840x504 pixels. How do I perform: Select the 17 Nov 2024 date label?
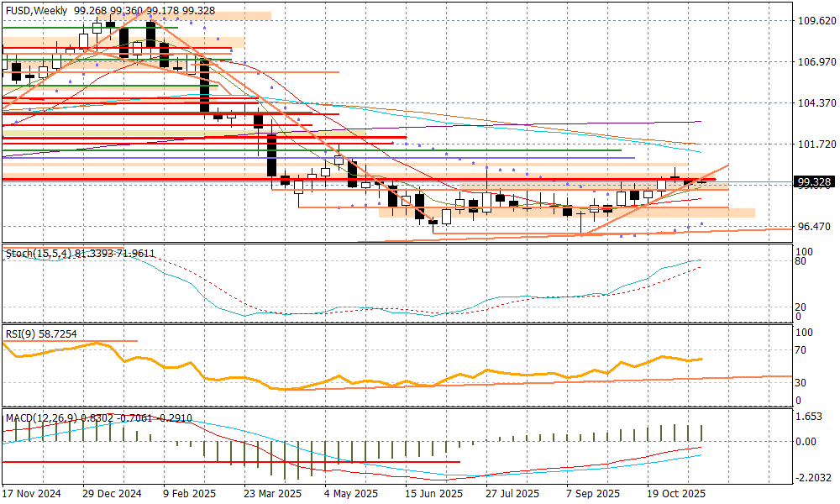click(32, 494)
